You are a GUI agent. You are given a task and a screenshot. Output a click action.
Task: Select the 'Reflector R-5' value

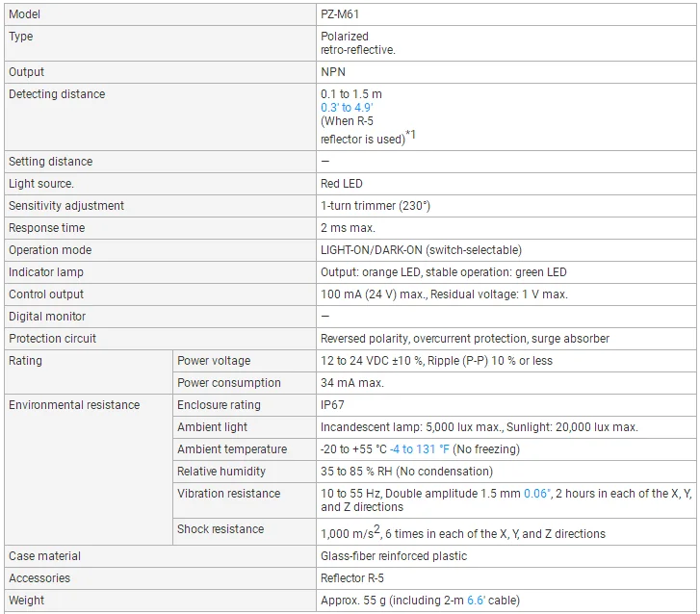(352, 578)
